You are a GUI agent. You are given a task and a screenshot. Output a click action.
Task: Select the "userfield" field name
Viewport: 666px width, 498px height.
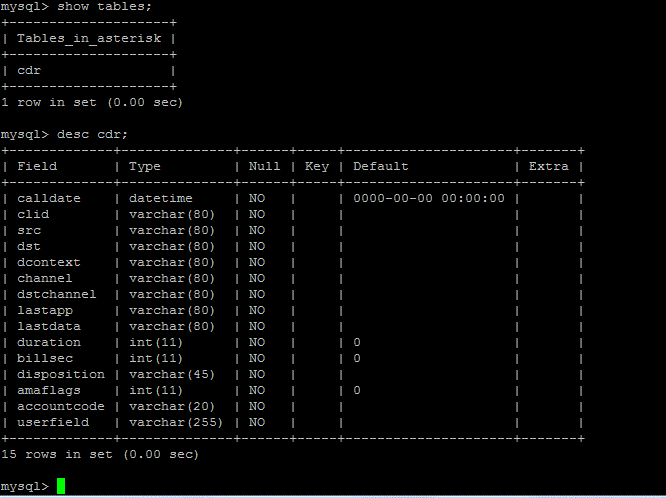53,422
